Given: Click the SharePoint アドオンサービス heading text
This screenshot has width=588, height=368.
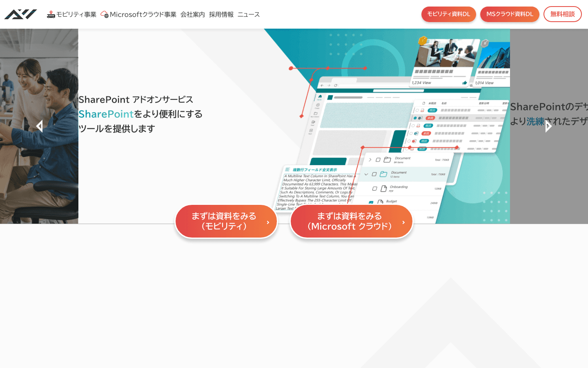Looking at the screenshot, I should pos(136,99).
